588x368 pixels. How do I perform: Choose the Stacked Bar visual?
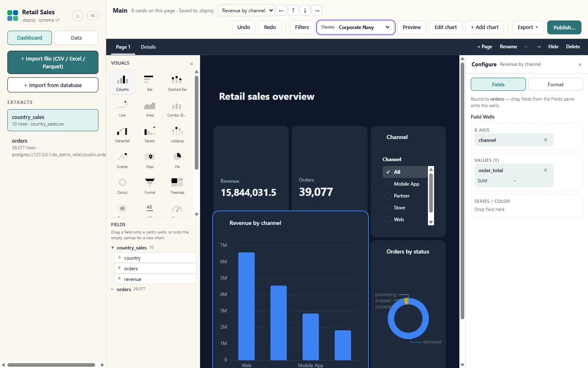tap(177, 82)
